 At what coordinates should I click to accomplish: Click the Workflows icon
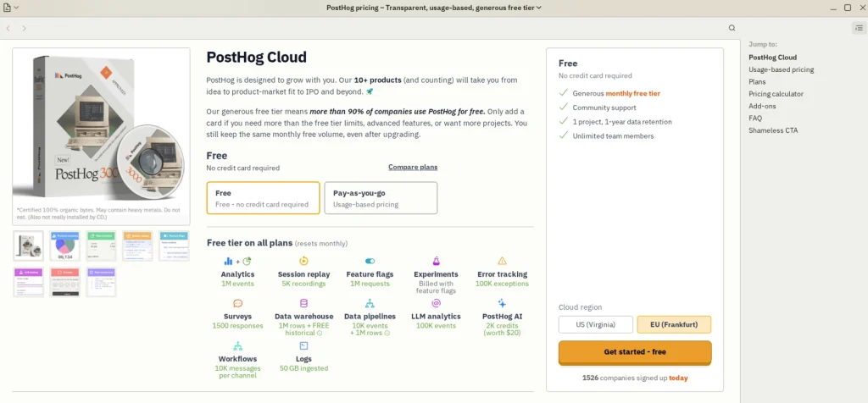(x=238, y=346)
